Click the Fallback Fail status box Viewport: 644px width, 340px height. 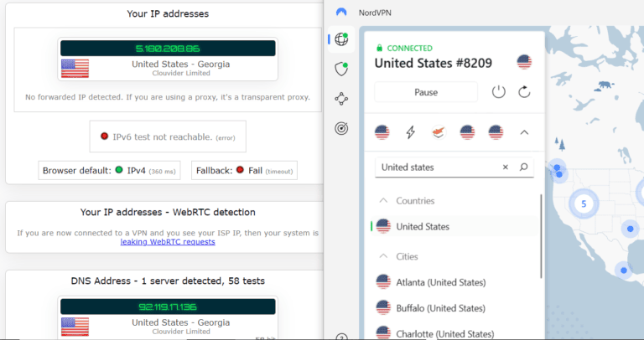point(244,171)
